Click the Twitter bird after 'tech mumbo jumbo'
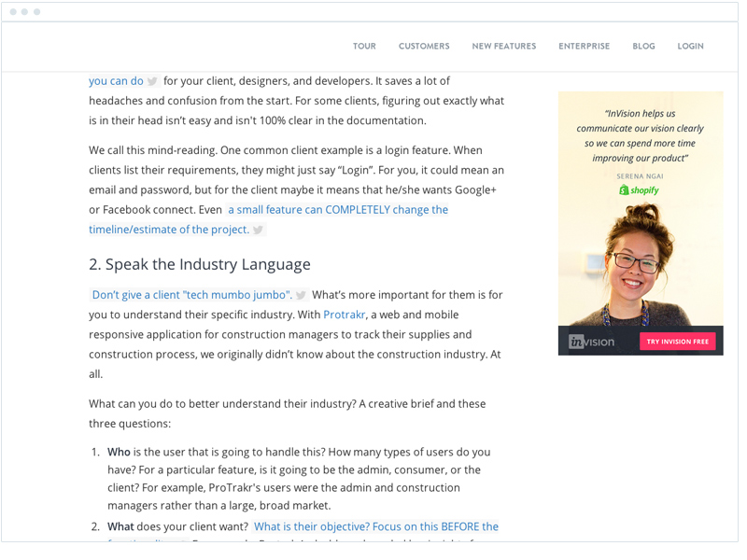The width and height of the screenshot is (747, 560). click(x=301, y=295)
